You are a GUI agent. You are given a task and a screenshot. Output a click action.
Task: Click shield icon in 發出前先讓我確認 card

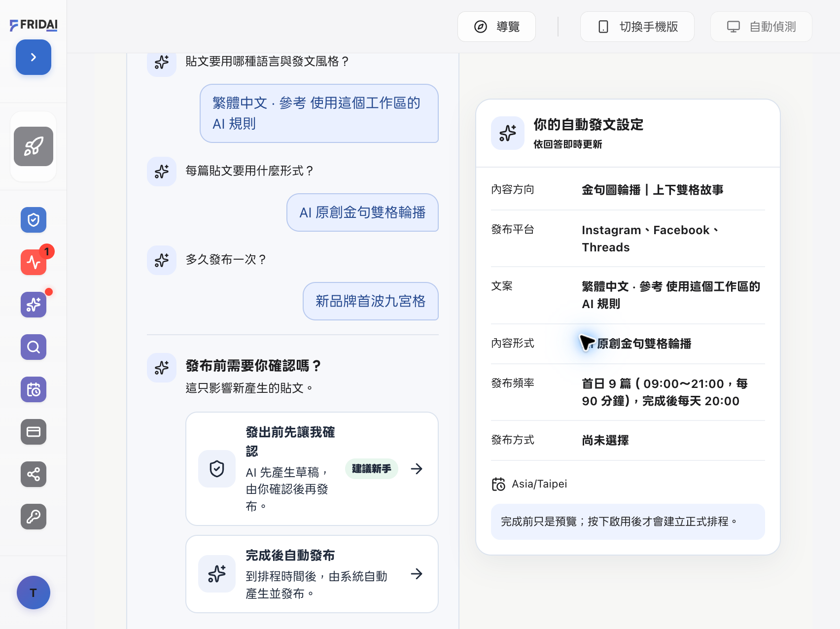217,469
